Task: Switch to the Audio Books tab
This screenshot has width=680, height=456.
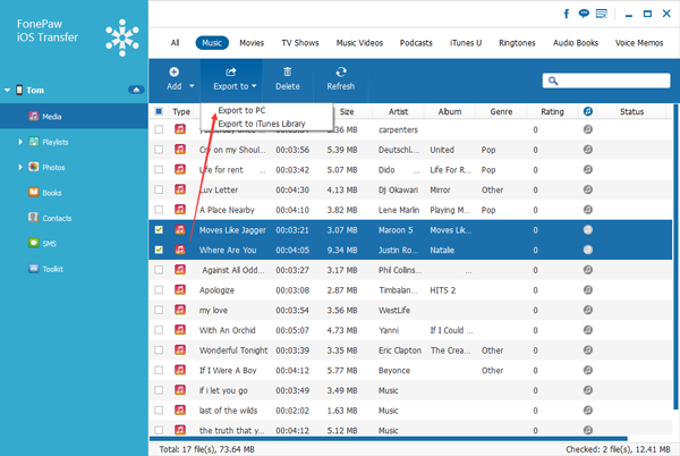Action: tap(575, 43)
